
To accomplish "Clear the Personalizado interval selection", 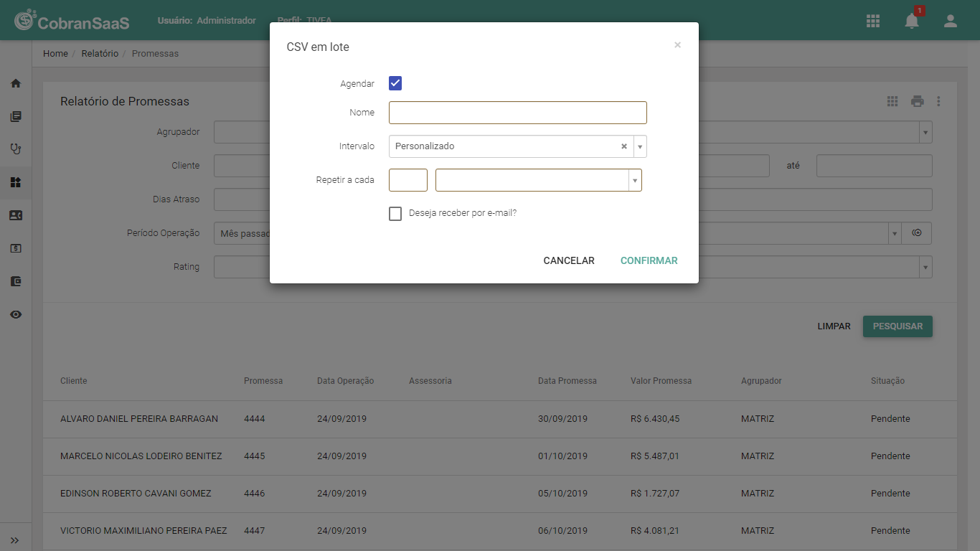I will click(x=624, y=146).
